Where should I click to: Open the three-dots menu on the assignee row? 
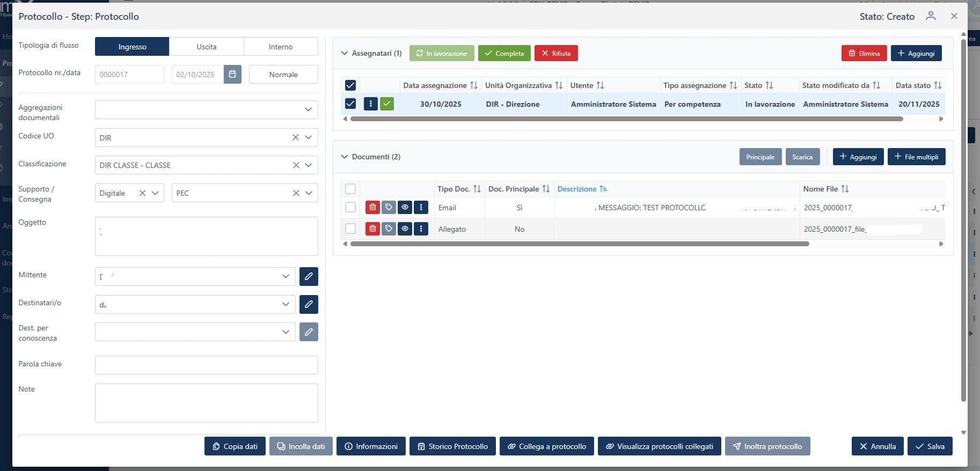pyautogui.click(x=370, y=104)
